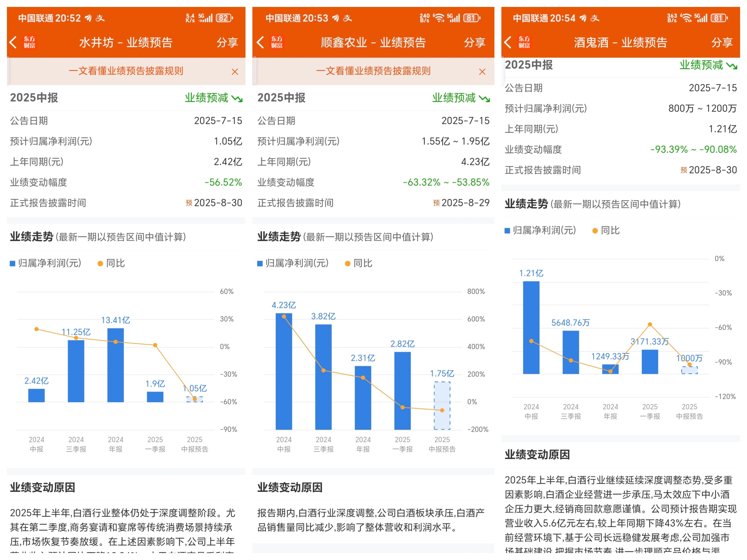This screenshot has height=560, width=747.
Task: Select the 1.9亿 bar in 水井坊 chart
Action: [155, 397]
